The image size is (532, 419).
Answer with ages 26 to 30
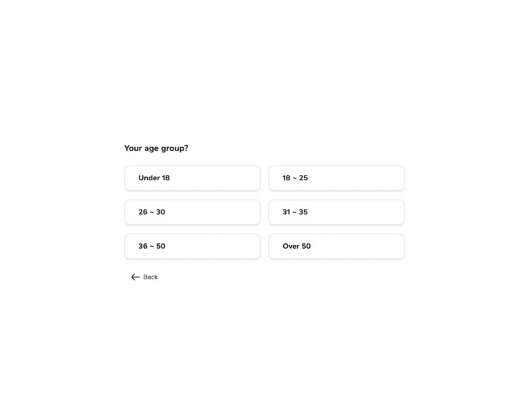point(192,212)
